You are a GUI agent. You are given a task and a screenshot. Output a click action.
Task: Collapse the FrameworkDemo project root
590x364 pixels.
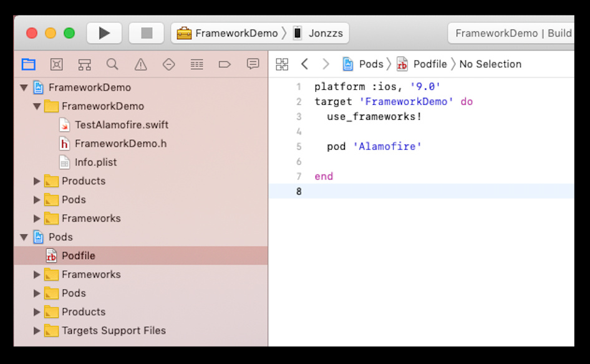tap(24, 88)
